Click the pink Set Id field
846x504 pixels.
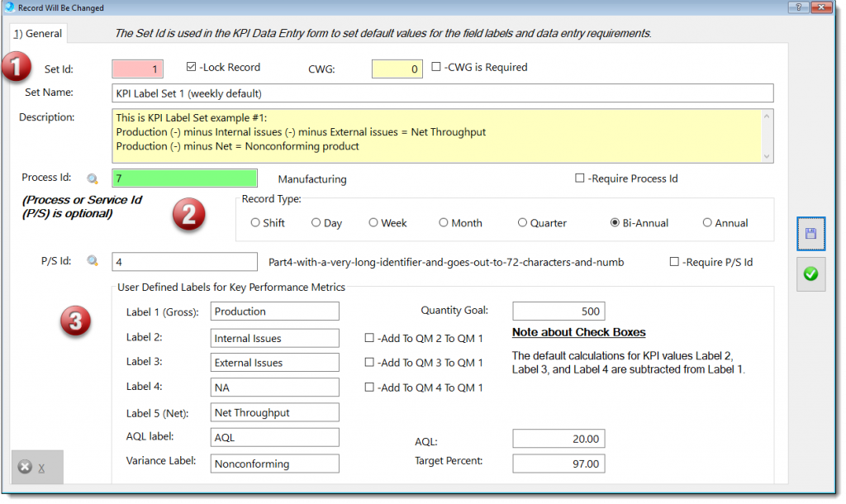tap(138, 69)
